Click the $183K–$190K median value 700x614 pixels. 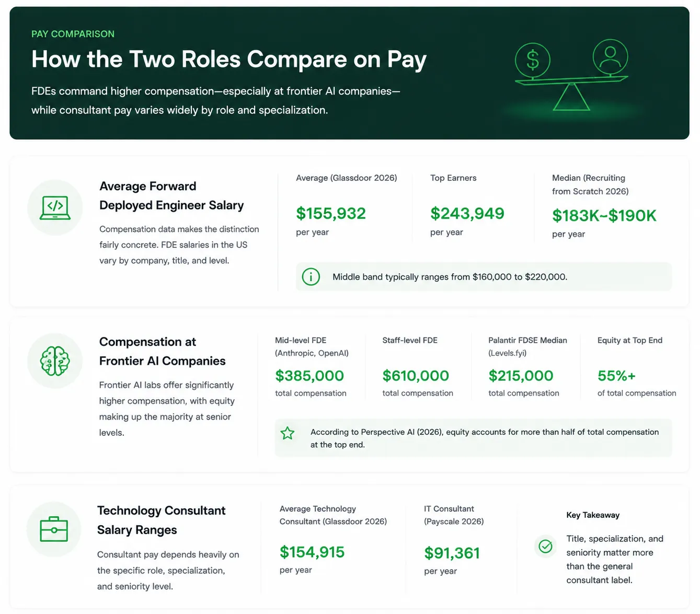(x=604, y=215)
